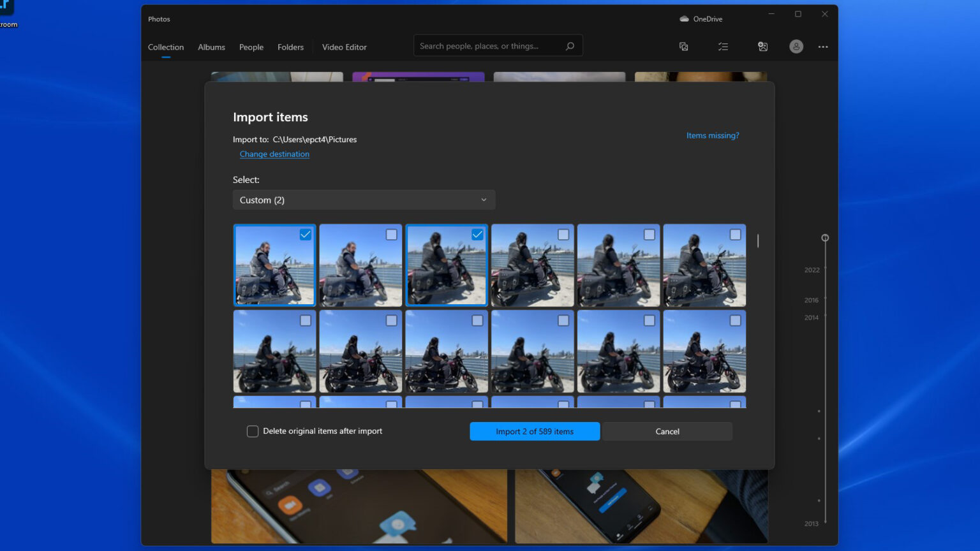Open the Import media icon in the toolbar
980x551 pixels.
[x=763, y=46]
